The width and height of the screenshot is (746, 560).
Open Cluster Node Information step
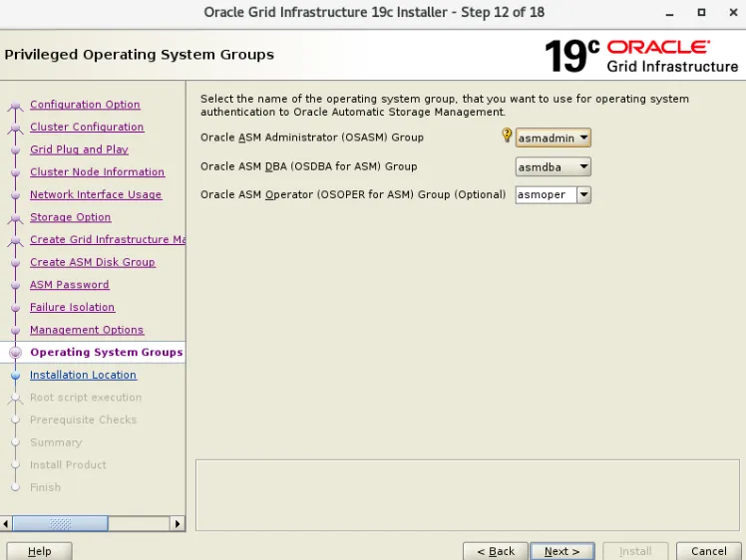click(x=97, y=171)
